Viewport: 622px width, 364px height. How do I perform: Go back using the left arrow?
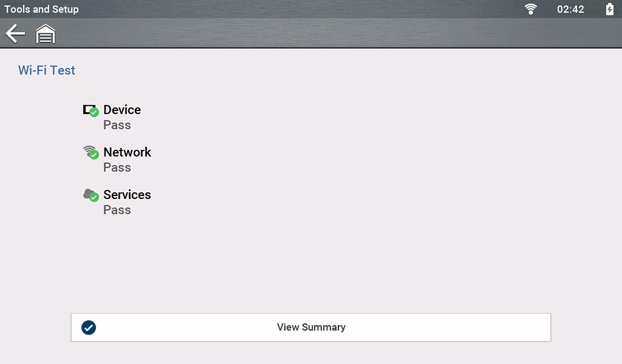click(15, 34)
